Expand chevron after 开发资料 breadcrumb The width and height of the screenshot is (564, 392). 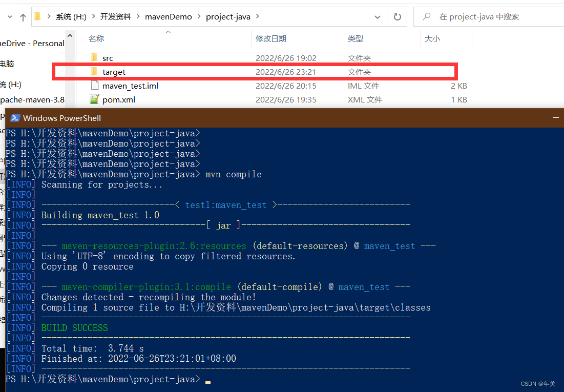pos(138,16)
